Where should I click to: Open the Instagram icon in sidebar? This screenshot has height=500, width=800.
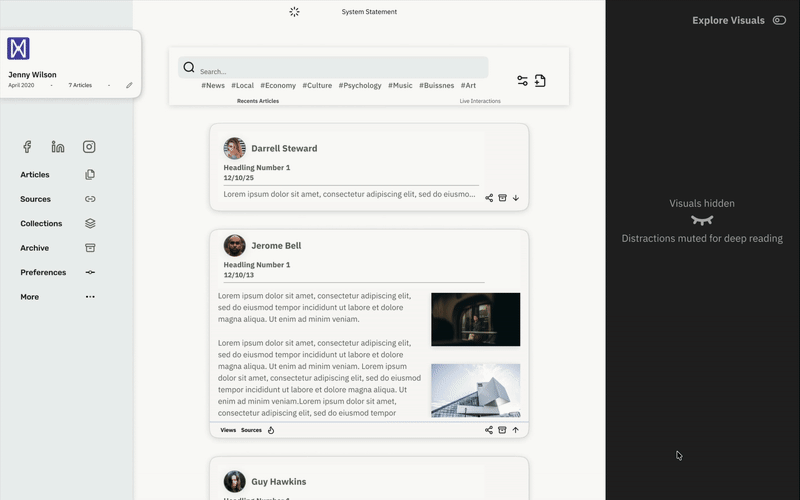[x=89, y=147]
